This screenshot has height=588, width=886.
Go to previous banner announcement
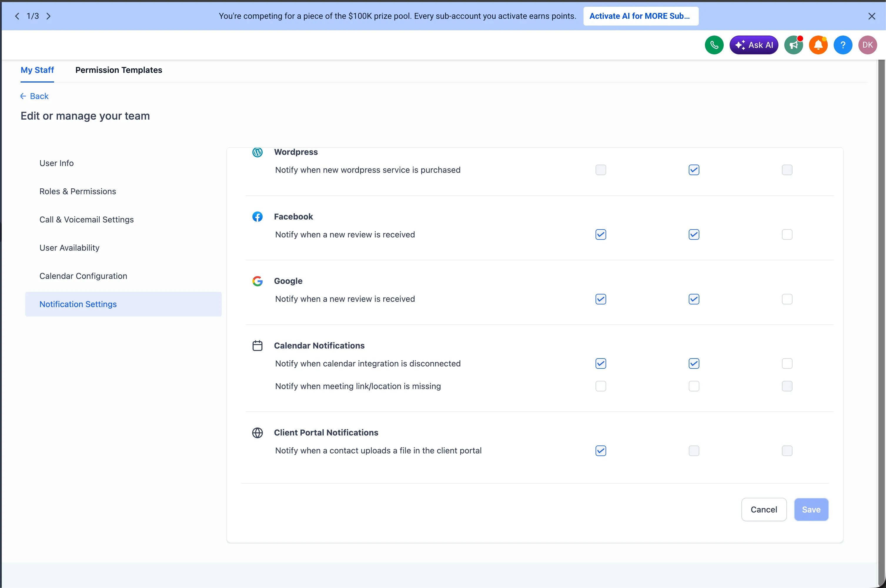click(x=17, y=16)
